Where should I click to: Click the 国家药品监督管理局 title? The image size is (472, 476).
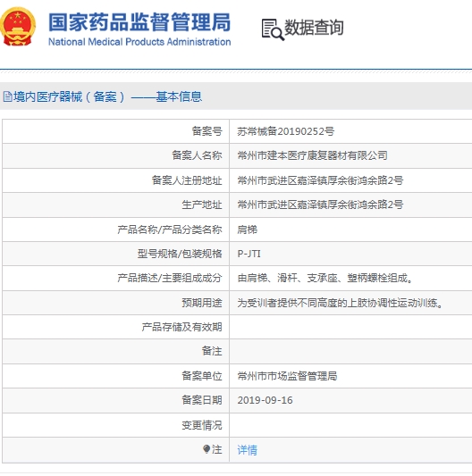click(139, 21)
